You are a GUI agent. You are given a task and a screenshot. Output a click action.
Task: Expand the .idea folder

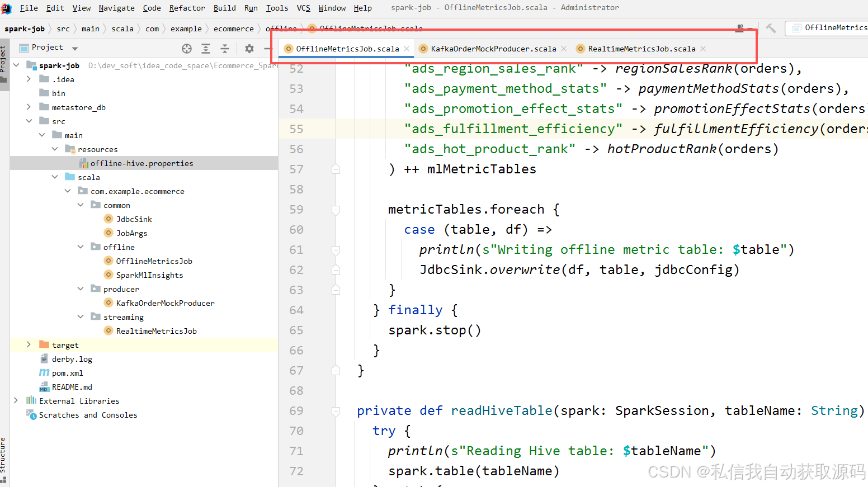click(x=29, y=79)
